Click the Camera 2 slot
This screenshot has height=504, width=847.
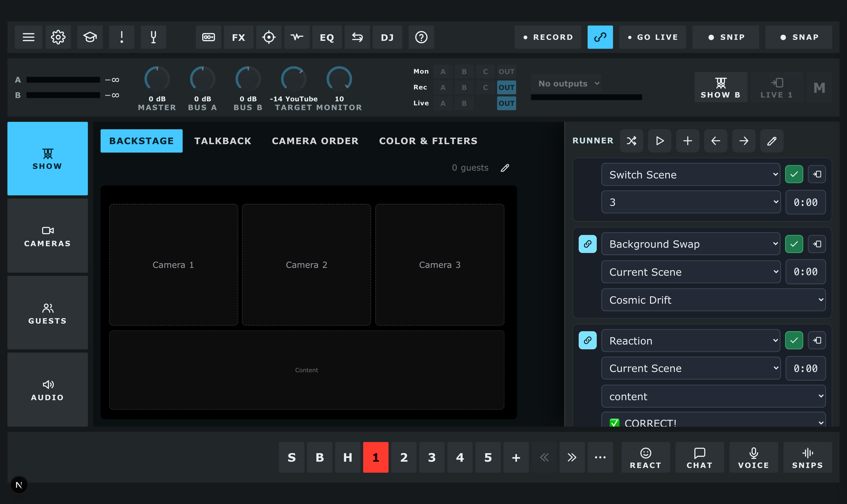coord(307,265)
